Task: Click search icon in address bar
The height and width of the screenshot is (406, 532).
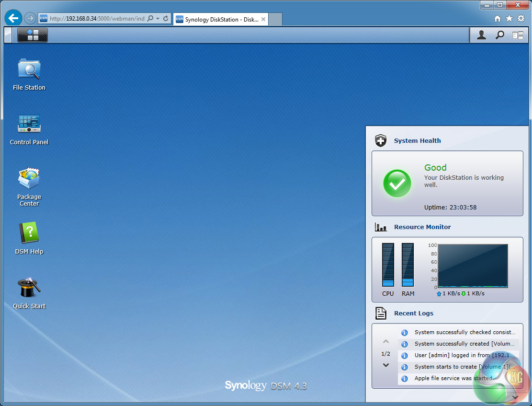Action: click(150, 18)
